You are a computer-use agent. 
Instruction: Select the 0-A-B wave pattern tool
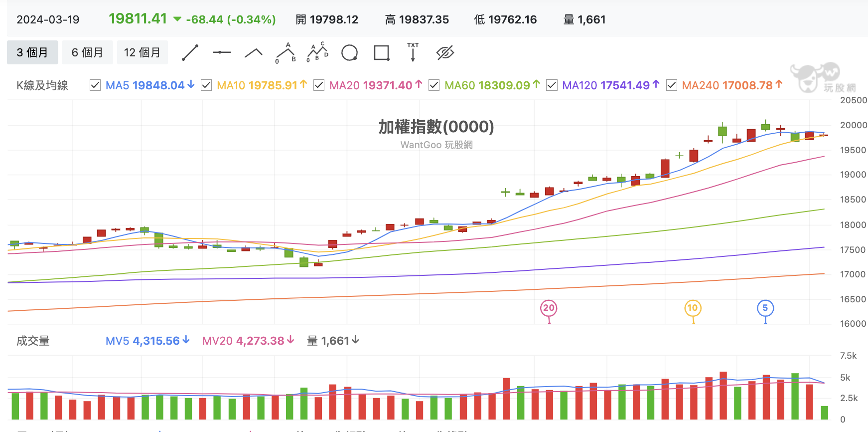point(286,53)
